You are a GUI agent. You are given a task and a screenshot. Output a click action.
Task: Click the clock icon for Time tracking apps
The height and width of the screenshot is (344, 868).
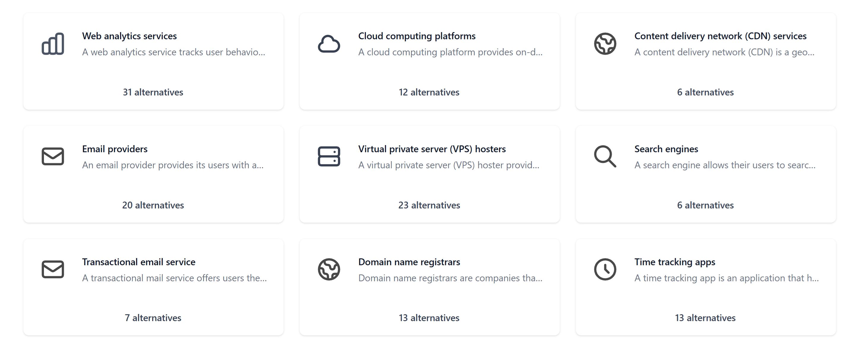[x=605, y=269]
